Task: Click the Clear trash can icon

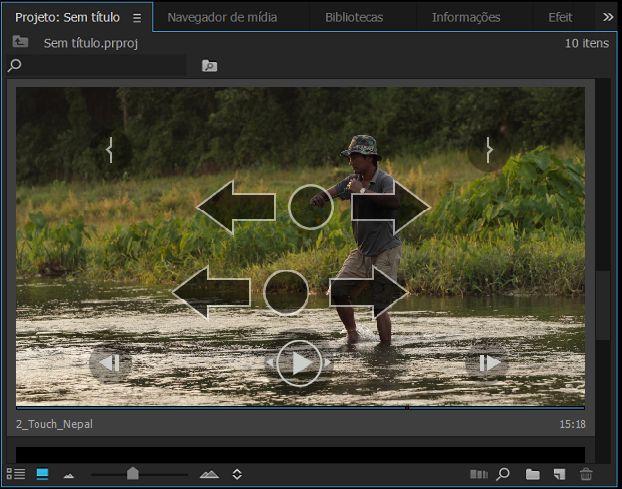Action: coord(586,474)
